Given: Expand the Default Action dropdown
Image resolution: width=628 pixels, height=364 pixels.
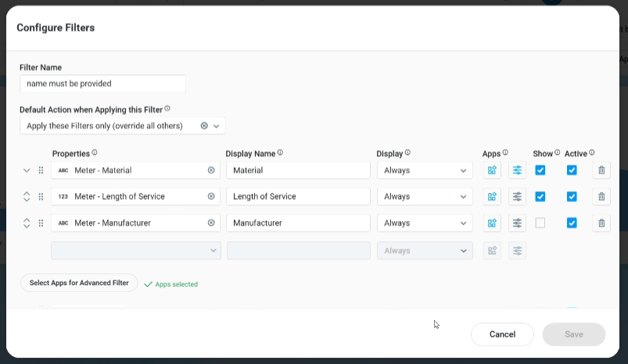Looking at the screenshot, I should pyautogui.click(x=217, y=126).
